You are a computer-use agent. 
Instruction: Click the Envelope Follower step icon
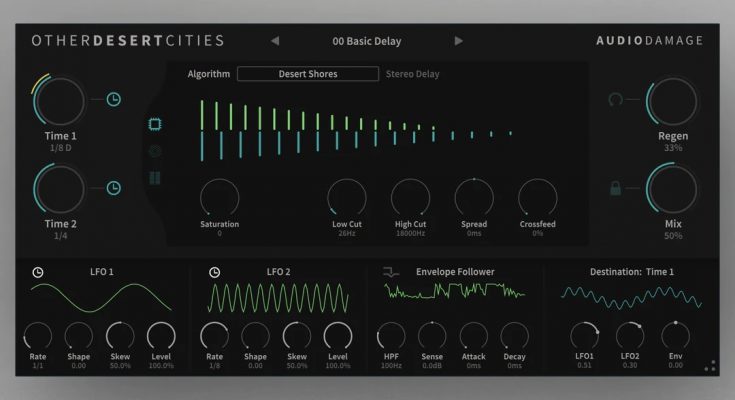[390, 272]
